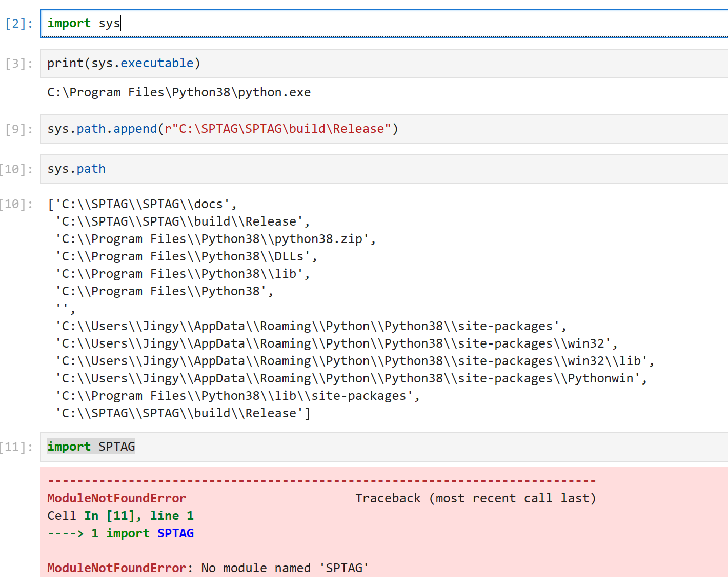
Task: Click the 'No module named SPTAG' error message
Action: pos(285,568)
